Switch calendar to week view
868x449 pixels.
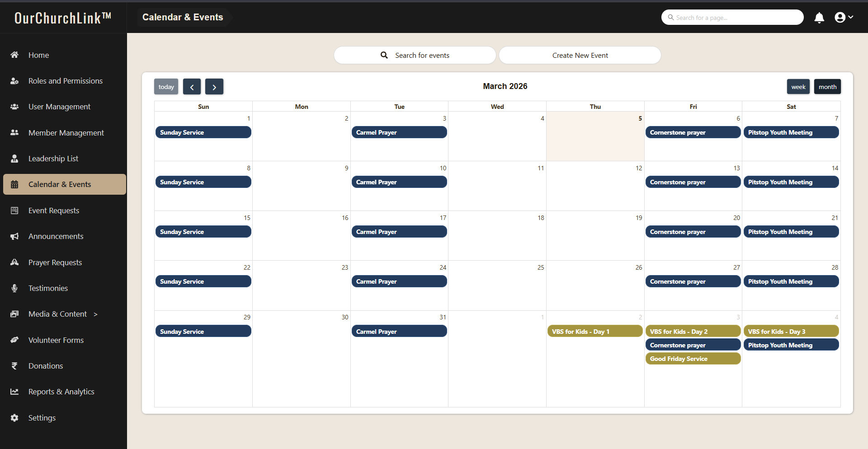point(798,87)
